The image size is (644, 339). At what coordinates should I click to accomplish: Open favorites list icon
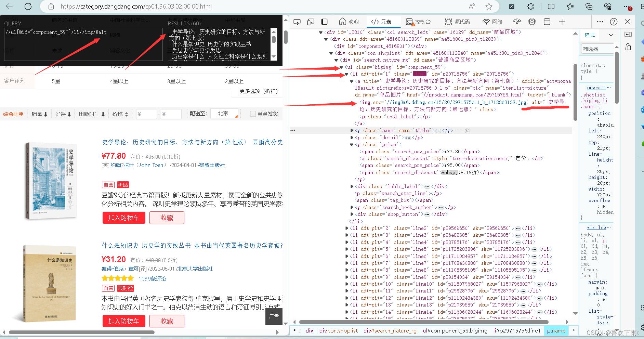coord(570,6)
